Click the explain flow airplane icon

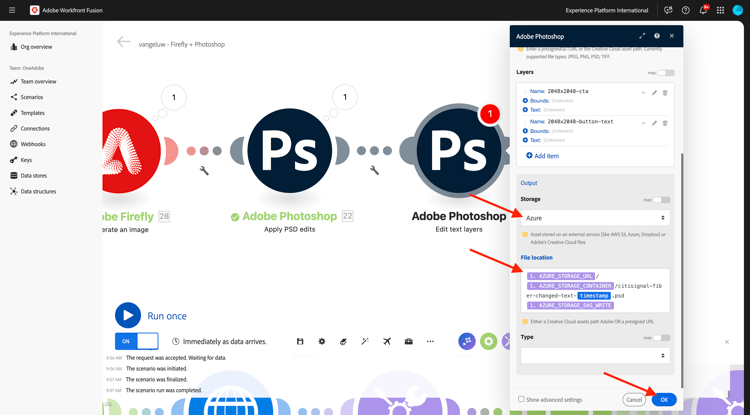coord(387,341)
